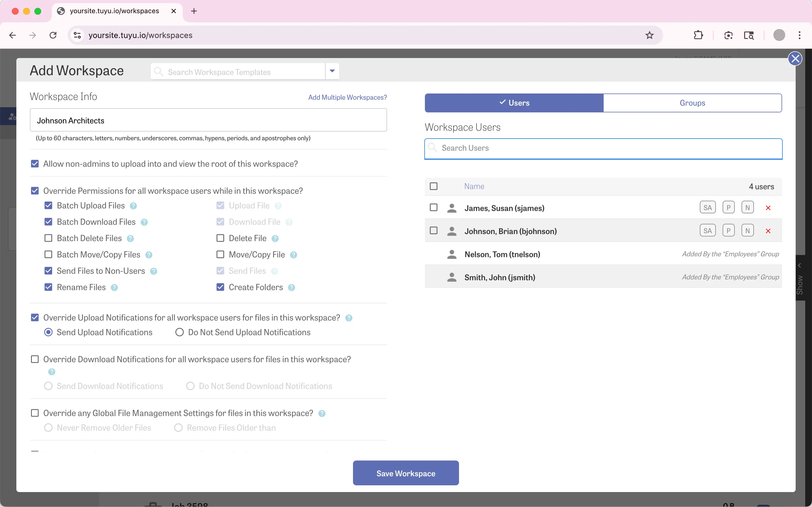Select all users header checkbox

click(434, 186)
